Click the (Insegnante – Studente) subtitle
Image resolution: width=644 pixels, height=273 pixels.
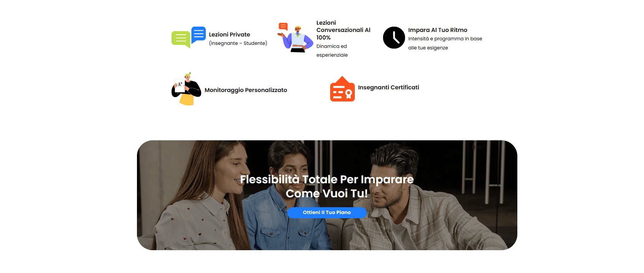click(x=238, y=43)
